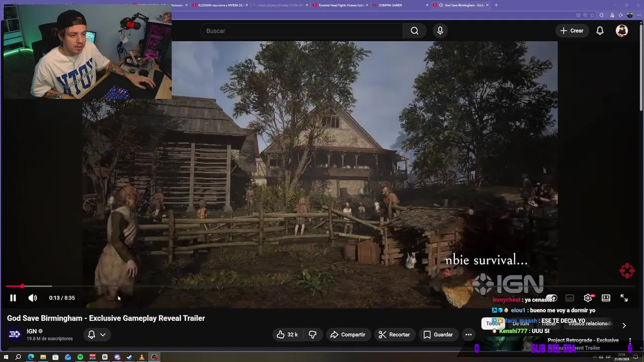Close the COMPRA GAMER tab
This screenshot has width=644, height=362.
[427, 5]
